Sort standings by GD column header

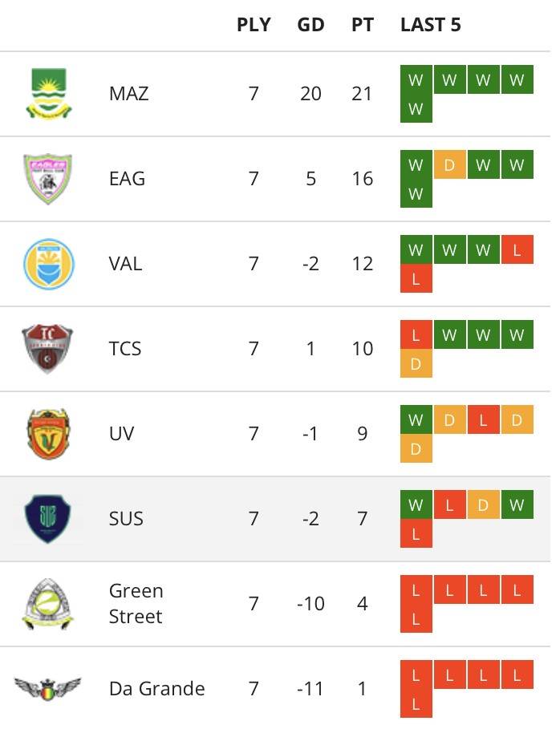pos(310,25)
